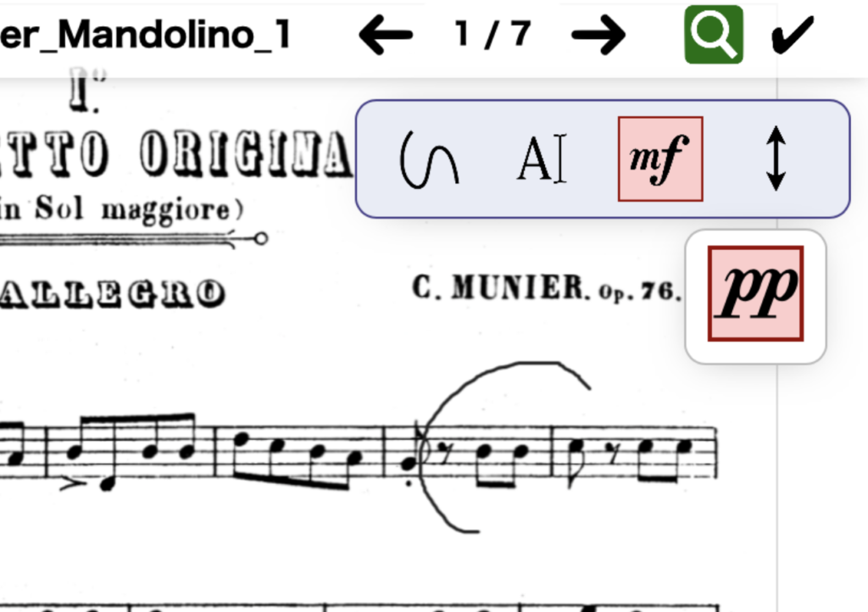
Task: Go to the previous page arrow
Action: click(x=386, y=36)
